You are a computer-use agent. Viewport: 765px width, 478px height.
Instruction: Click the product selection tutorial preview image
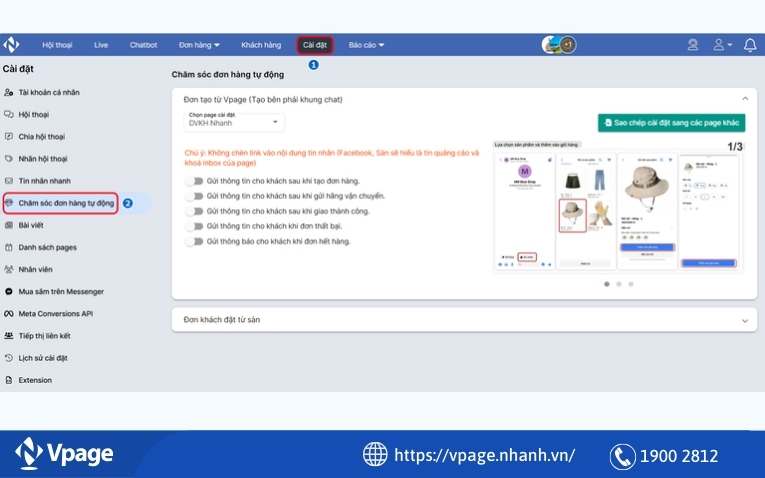pos(618,207)
